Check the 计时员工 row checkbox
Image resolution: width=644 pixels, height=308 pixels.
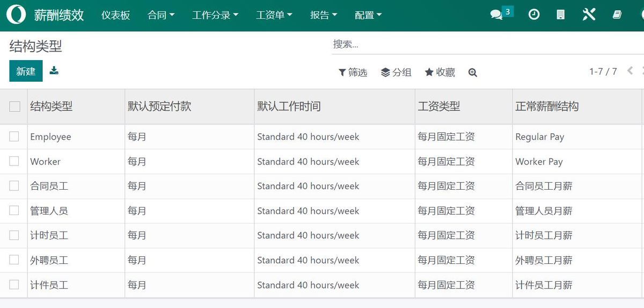[x=14, y=235]
